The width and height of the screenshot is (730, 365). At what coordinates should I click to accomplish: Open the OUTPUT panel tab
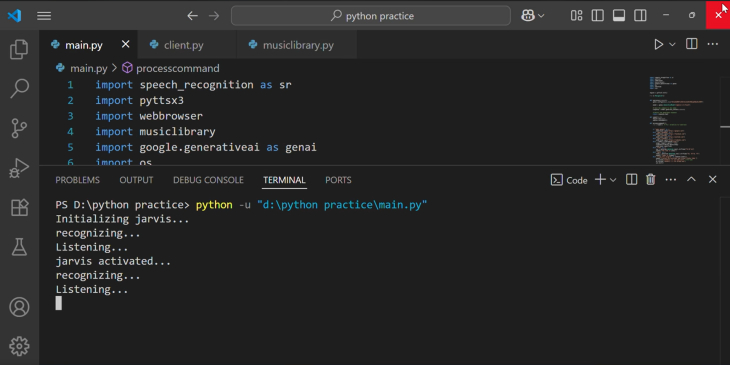click(136, 180)
